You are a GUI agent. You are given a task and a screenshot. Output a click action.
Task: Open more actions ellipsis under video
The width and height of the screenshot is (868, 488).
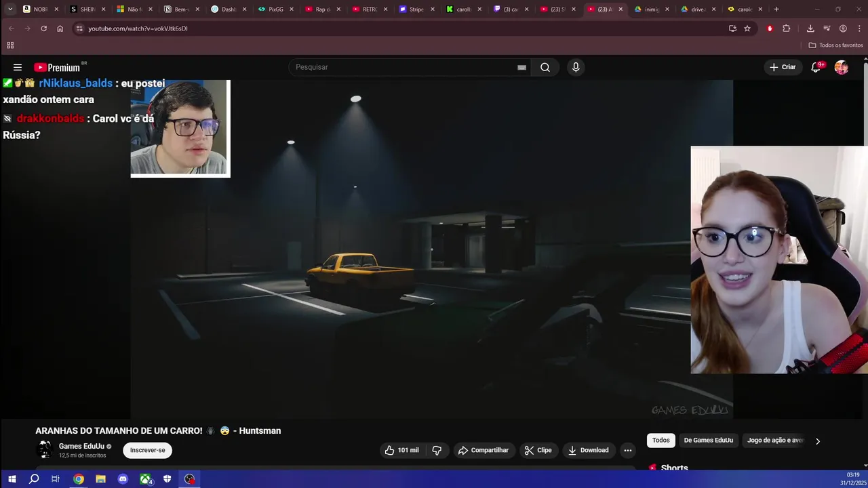click(628, 450)
